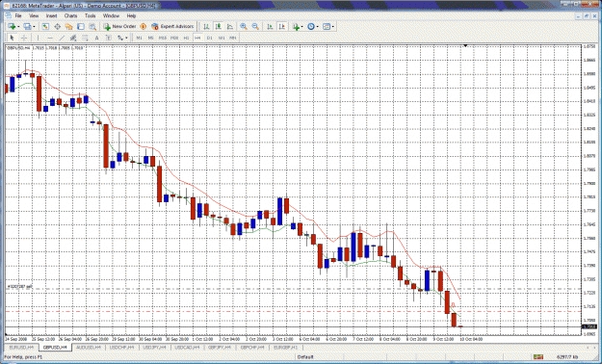Switch to the EURUSD,H4 chart tab
The height and width of the screenshot is (364, 602).
tap(21, 347)
